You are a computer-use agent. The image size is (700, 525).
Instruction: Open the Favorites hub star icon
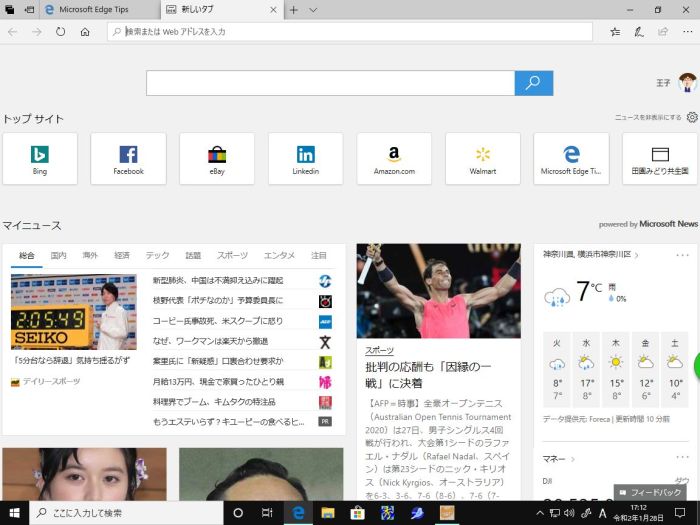(615, 32)
